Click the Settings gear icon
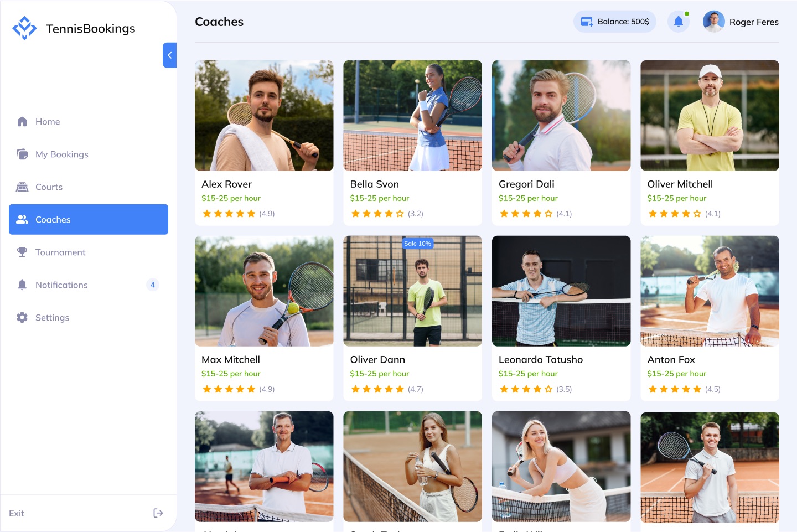 pyautogui.click(x=22, y=317)
